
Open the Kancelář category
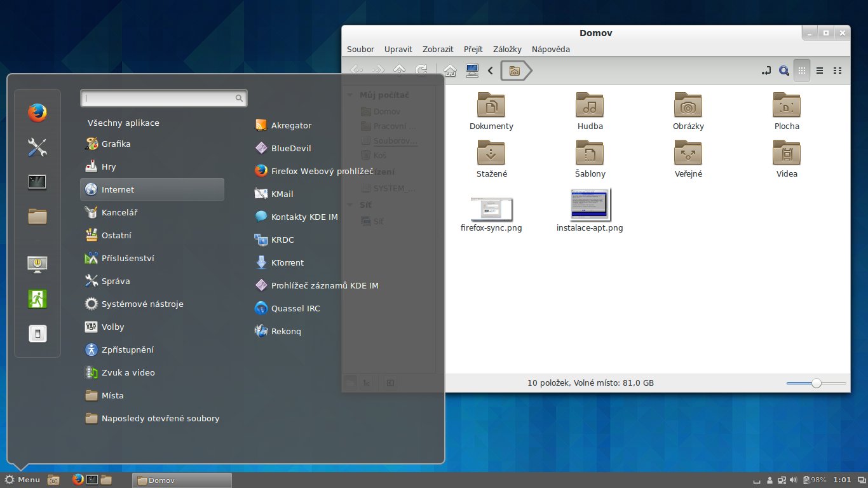click(152, 212)
